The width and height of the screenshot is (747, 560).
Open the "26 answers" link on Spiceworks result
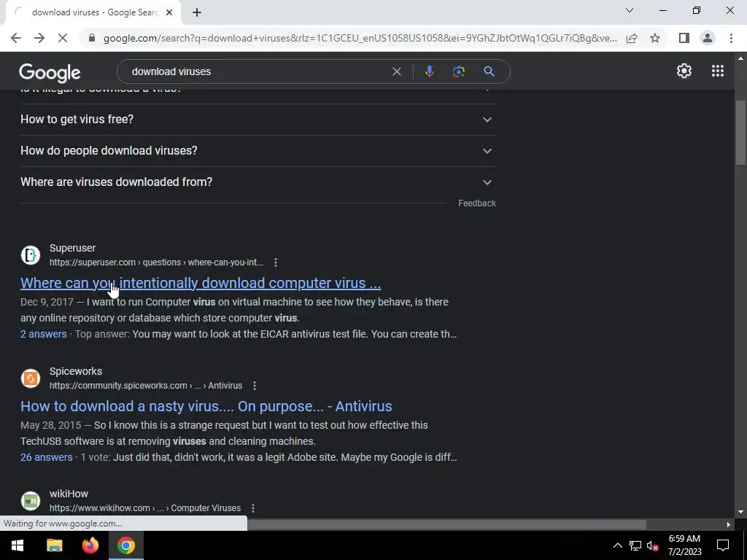click(x=46, y=458)
